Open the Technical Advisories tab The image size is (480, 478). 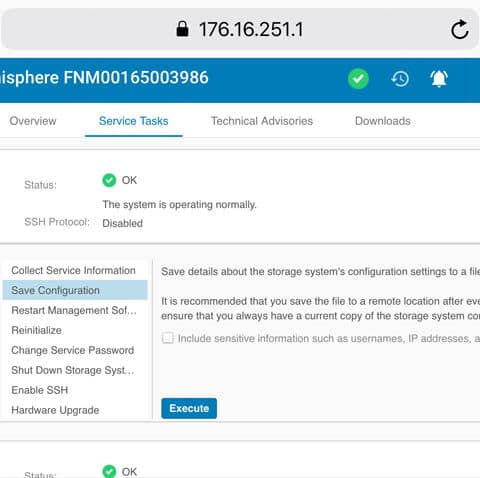(x=262, y=121)
